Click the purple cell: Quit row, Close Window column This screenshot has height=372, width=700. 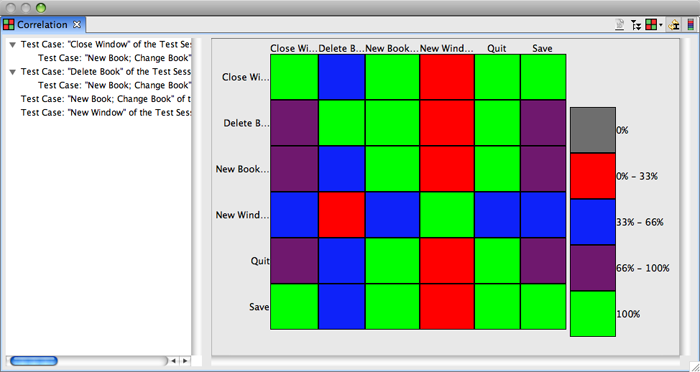coord(294,261)
